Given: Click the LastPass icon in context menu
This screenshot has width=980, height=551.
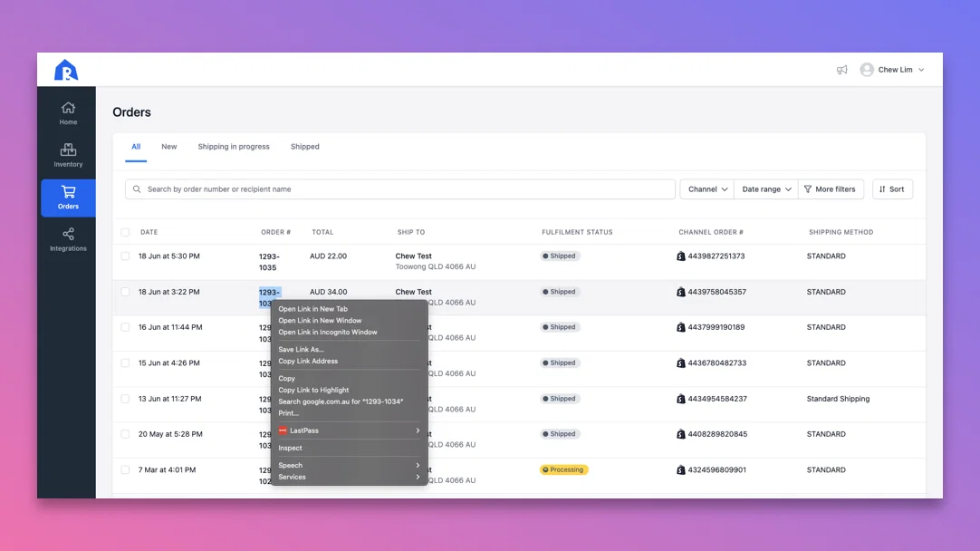Looking at the screenshot, I should point(283,430).
